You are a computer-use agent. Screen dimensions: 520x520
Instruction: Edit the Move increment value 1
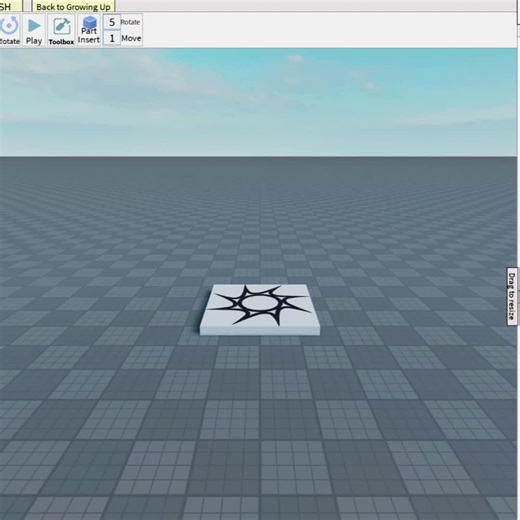112,38
